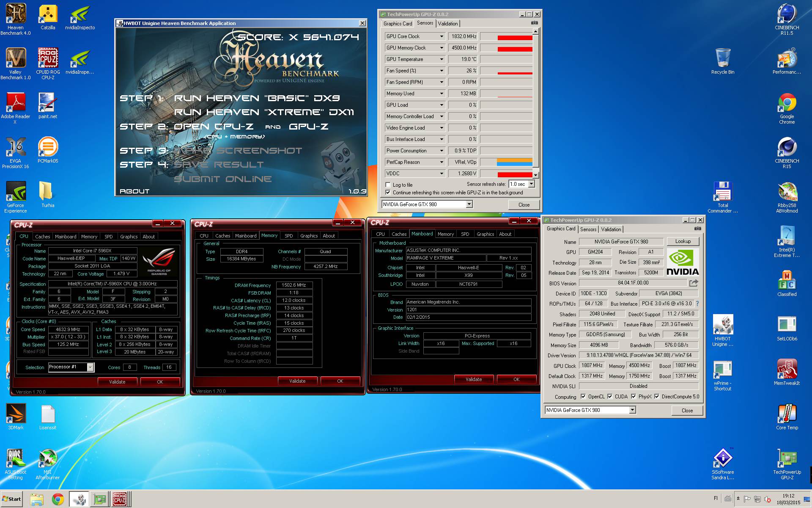Open GPU Memory Clock sensor dropdown
This screenshot has height=508, width=812.
[441, 48]
